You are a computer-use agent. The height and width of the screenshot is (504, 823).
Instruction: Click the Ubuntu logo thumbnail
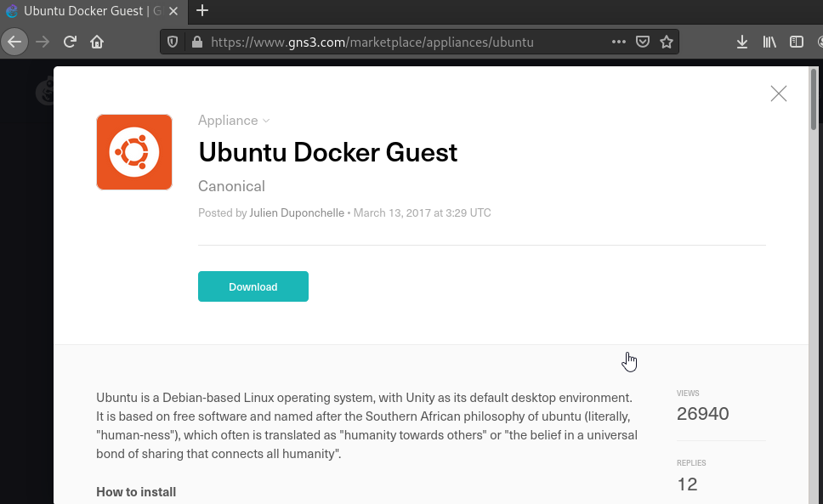coord(134,152)
